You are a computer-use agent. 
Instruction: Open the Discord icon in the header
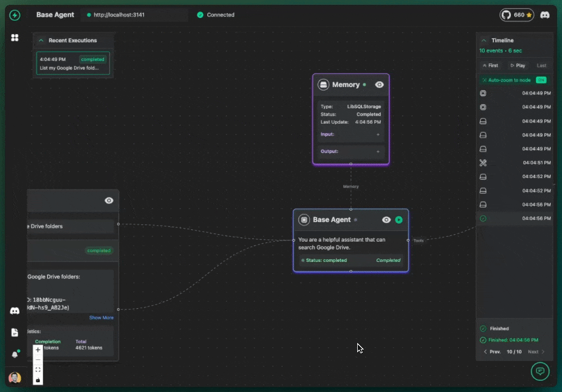(x=545, y=15)
